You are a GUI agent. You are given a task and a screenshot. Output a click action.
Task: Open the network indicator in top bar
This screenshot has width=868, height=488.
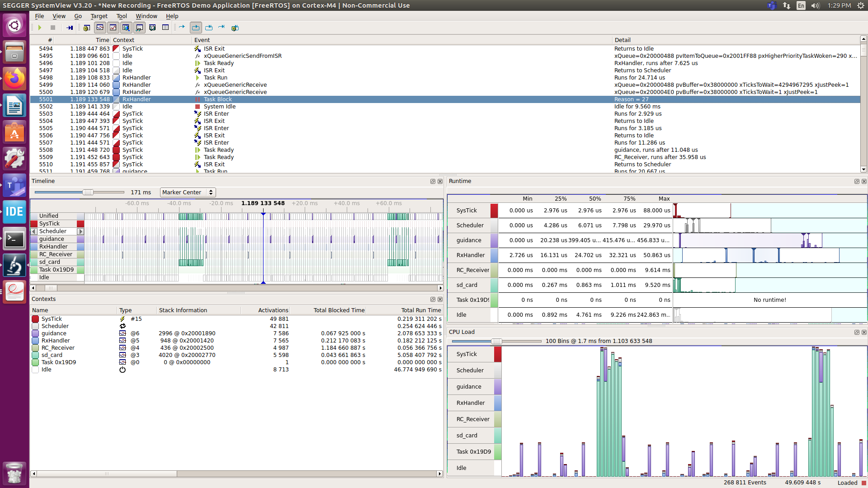point(787,5)
